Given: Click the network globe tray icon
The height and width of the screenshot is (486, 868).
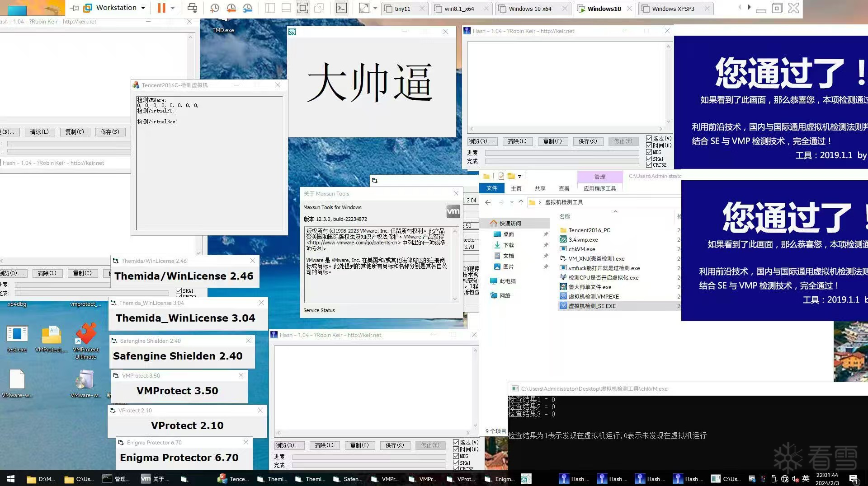Looking at the screenshot, I should coord(785,479).
